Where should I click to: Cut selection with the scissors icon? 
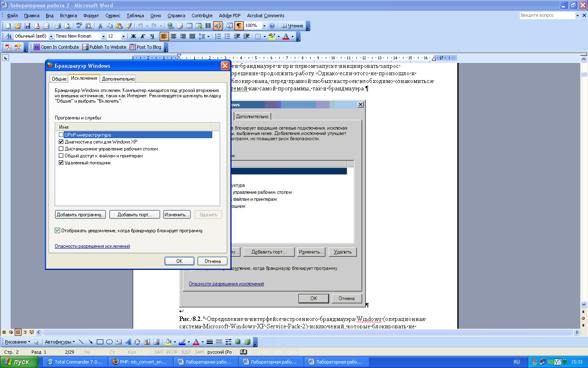pyautogui.click(x=100, y=26)
